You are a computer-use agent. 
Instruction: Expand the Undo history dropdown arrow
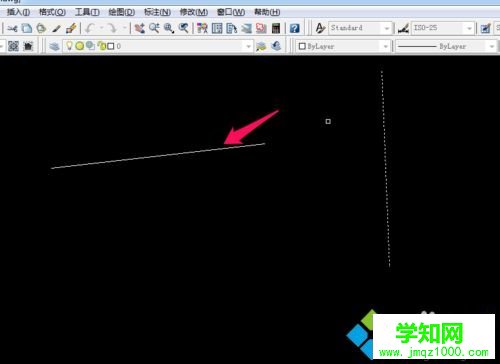click(102, 28)
